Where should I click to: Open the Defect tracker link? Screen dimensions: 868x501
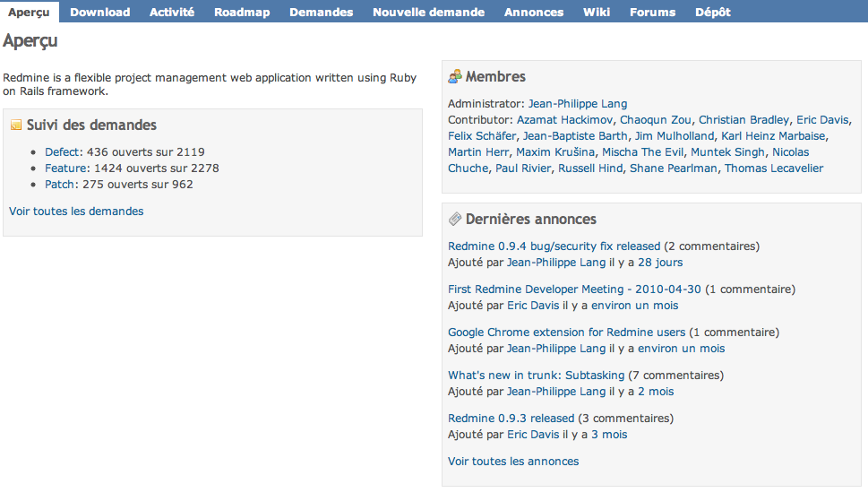[63, 151]
